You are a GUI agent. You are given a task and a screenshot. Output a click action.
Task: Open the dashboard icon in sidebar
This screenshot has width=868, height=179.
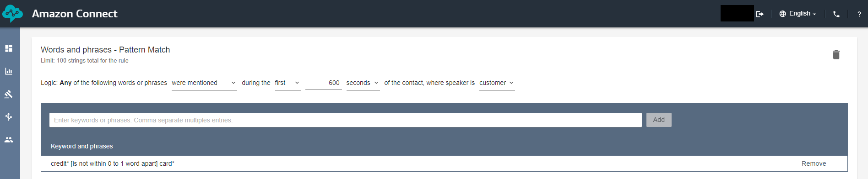point(9,48)
